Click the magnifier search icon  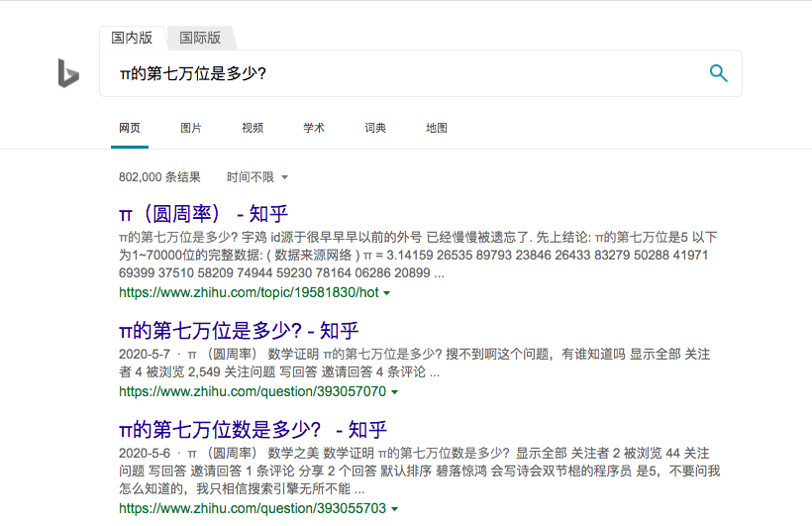718,73
